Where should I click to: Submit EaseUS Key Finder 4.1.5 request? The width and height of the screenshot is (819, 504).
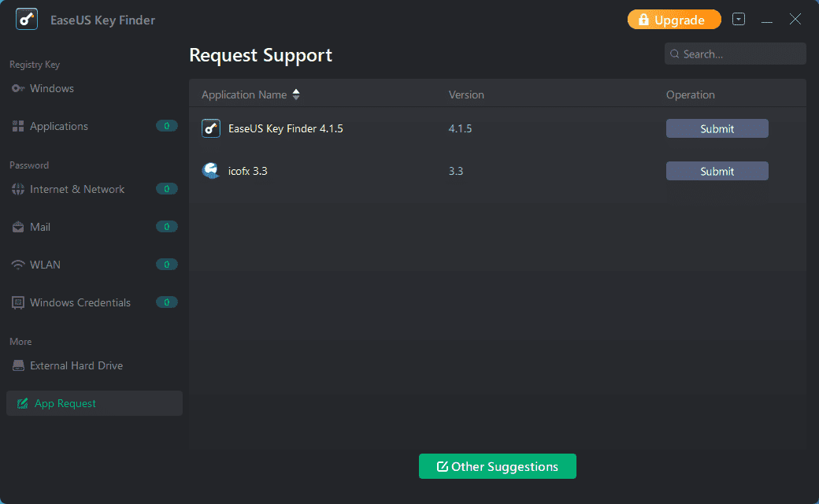coord(717,128)
